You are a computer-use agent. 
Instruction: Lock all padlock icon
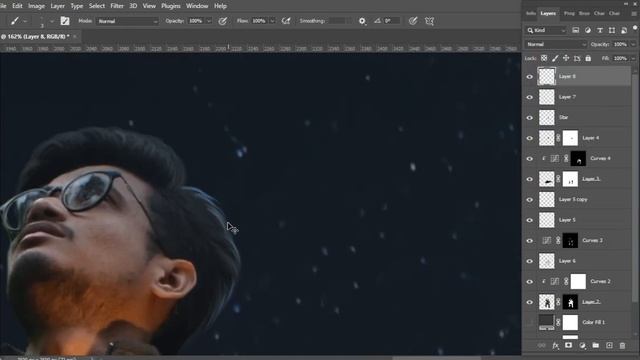coord(588,58)
